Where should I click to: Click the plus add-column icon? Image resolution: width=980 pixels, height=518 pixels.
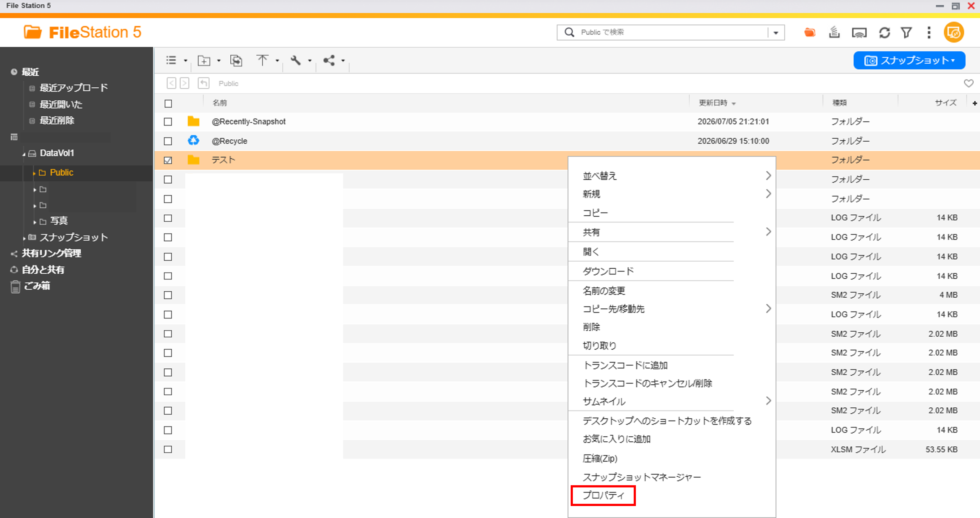[974, 103]
